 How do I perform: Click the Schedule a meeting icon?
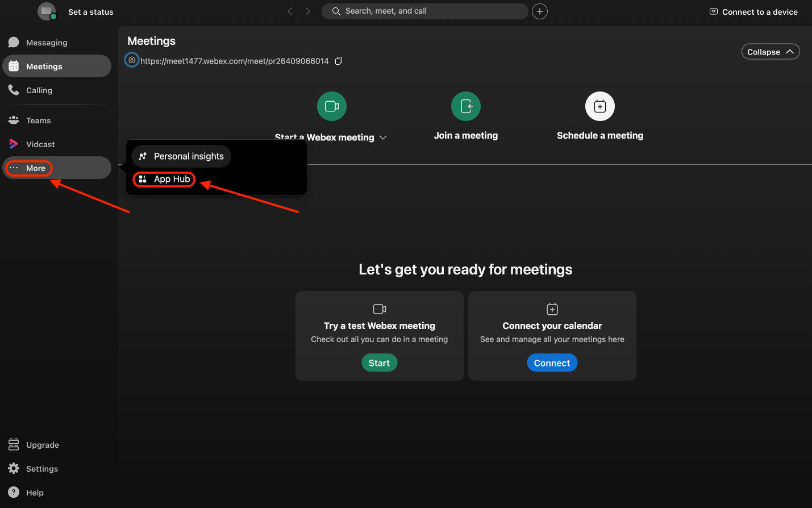click(600, 106)
